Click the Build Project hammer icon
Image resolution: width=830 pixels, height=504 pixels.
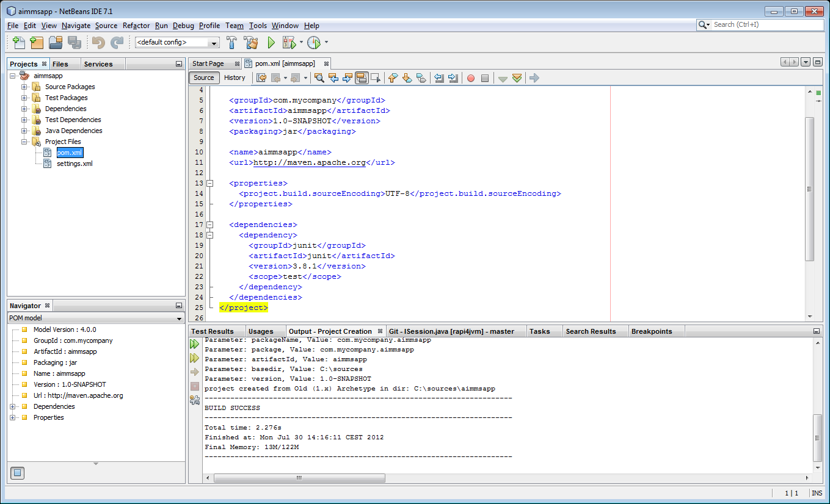pos(232,43)
